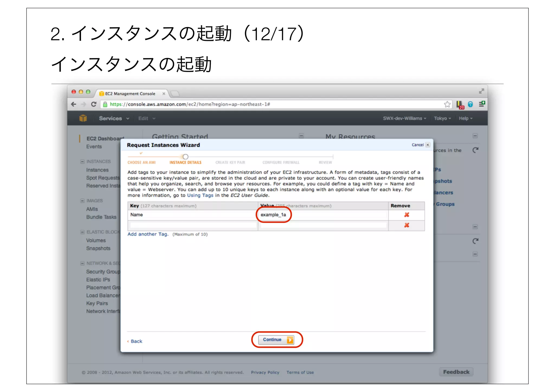
Task: Collapse the INSTANCES sidebar section
Action: click(x=82, y=162)
